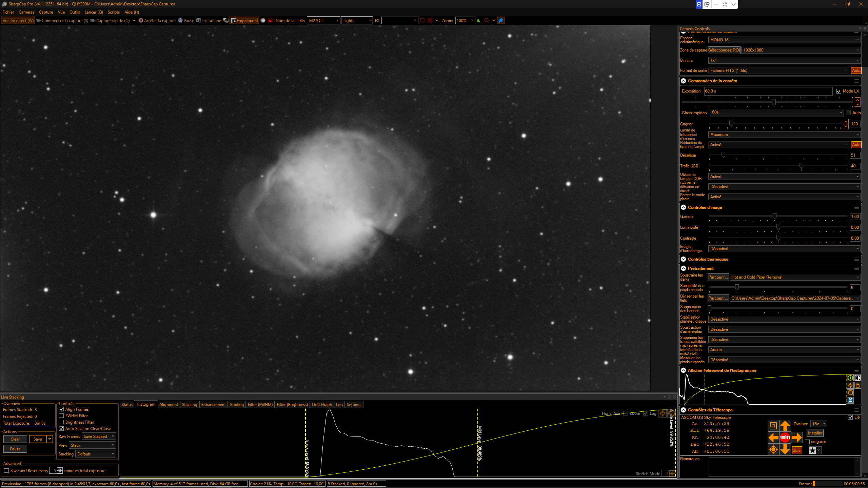This screenshot has width=868, height=488.
Task: Open the Choix rapides 60s dropdown
Action: pyautogui.click(x=777, y=113)
